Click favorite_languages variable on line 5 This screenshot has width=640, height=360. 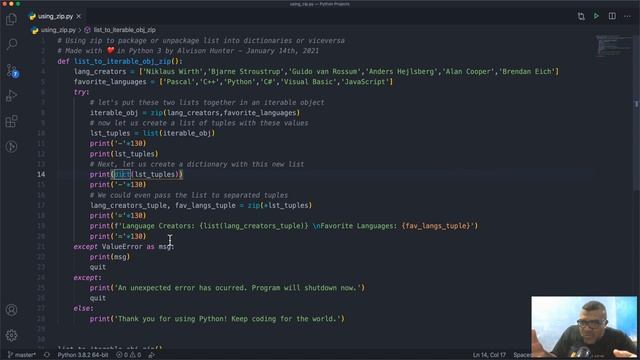click(x=110, y=82)
